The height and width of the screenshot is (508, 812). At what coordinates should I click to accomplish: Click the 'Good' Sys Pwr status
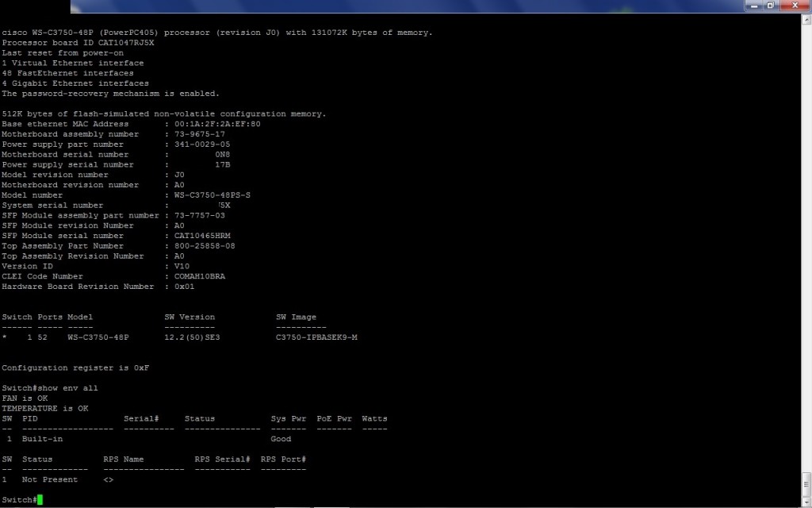pos(281,438)
